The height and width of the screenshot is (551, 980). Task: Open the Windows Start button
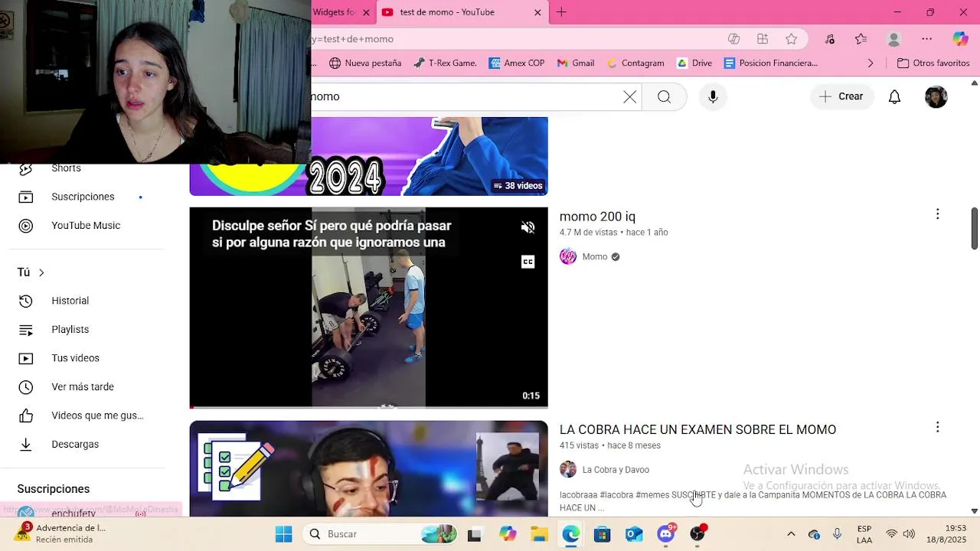point(283,534)
